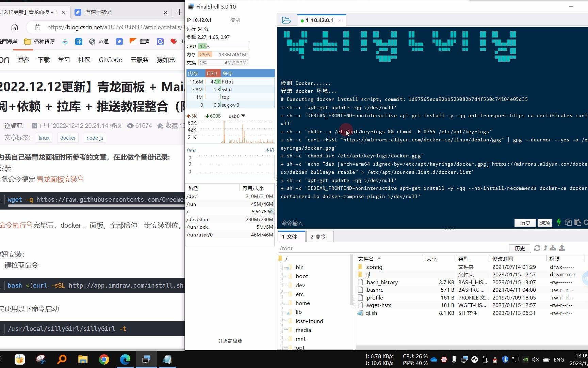588x368 pixels.
Task: Open the 各种资源 bookmark folder
Action: point(39,41)
